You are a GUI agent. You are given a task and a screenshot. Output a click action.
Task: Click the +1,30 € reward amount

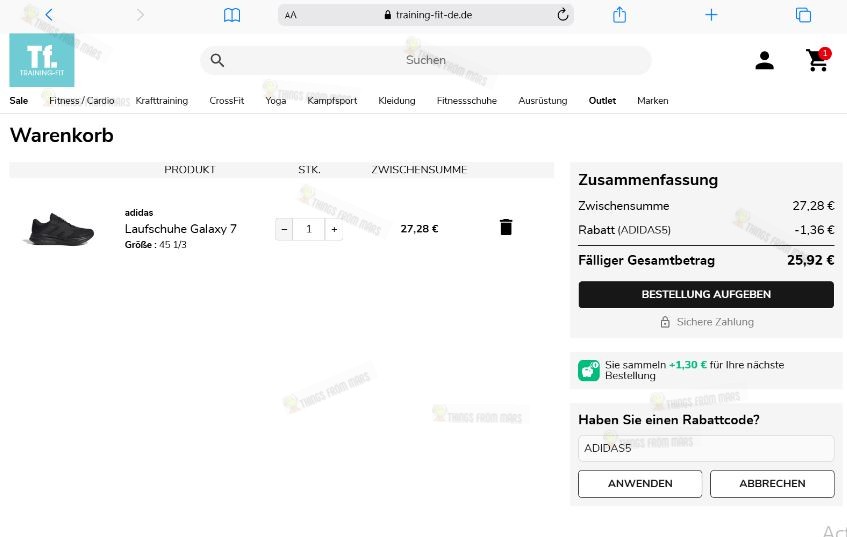pyautogui.click(x=688, y=365)
